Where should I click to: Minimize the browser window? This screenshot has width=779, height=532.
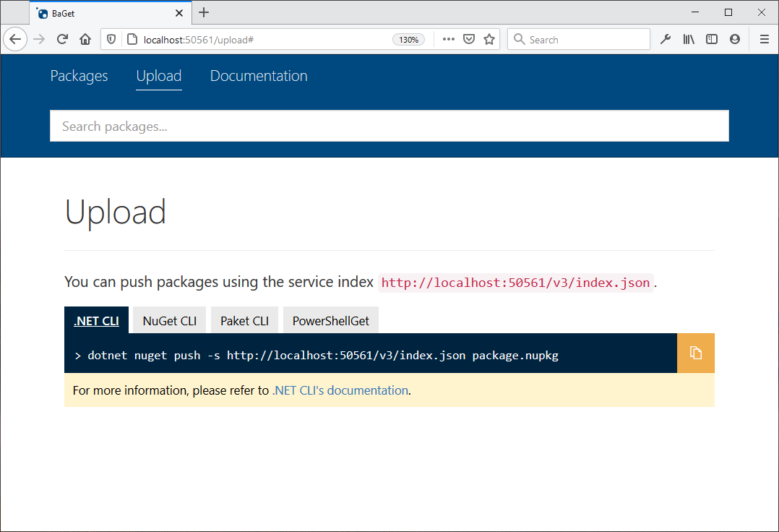pyautogui.click(x=695, y=12)
